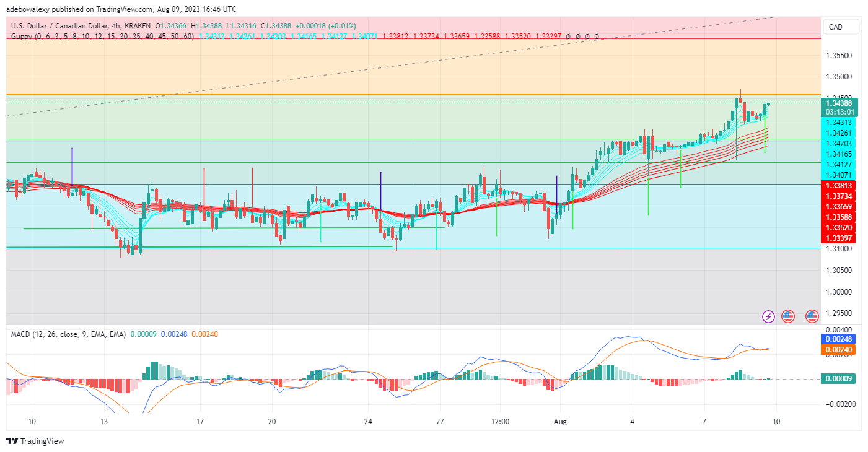Click the cyan Guppy label 1.34071
Viewport: 868px width, 452px height.
click(x=838, y=175)
